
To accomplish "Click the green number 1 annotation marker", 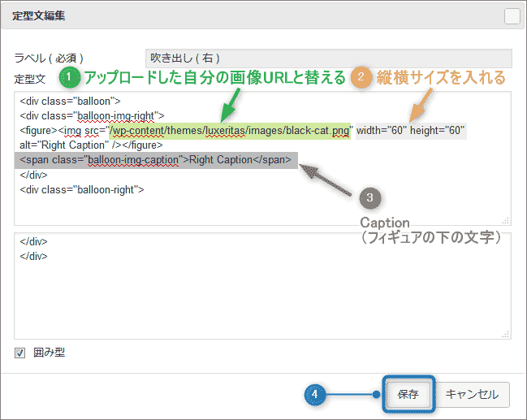I will 70,78.
